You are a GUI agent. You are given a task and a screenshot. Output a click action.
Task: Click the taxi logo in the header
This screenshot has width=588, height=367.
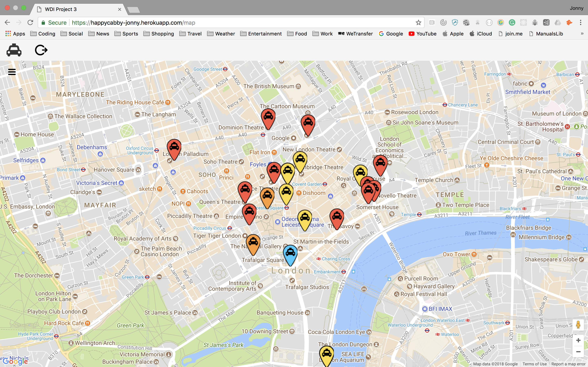pyautogui.click(x=14, y=50)
